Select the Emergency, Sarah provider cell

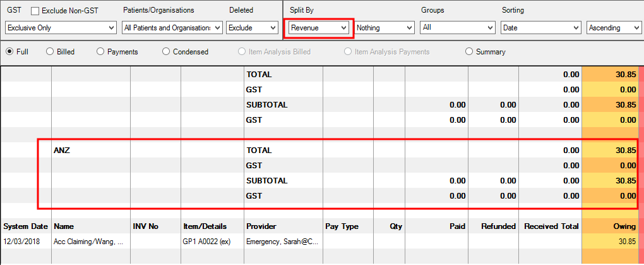[x=283, y=242]
